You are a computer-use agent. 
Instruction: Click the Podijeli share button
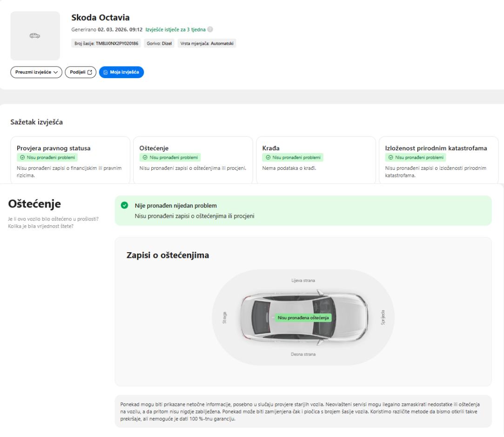click(x=81, y=72)
